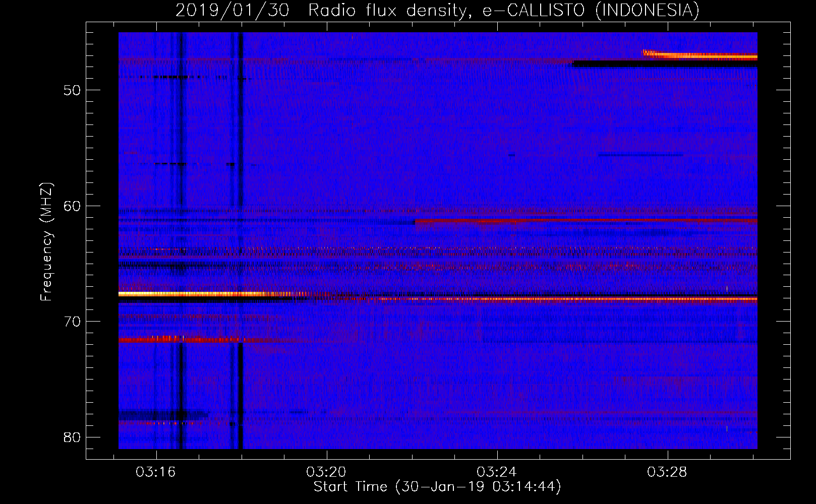Click the Frequency (MHZ) axis label

[x=46, y=242]
